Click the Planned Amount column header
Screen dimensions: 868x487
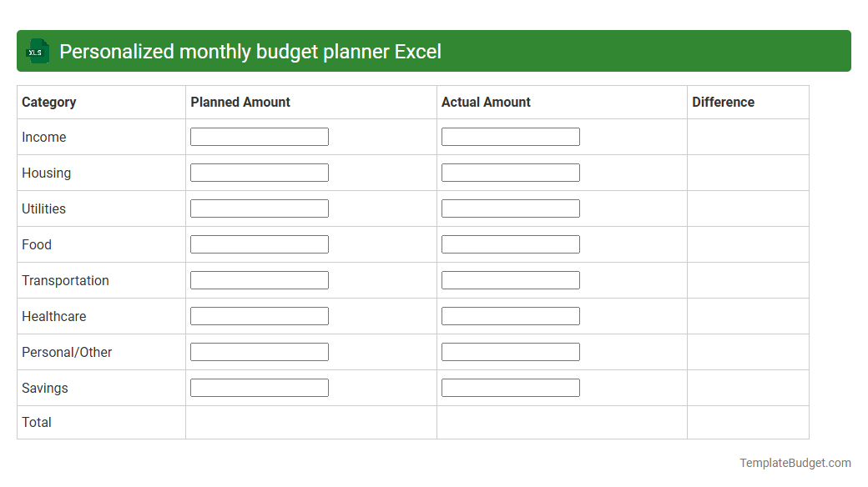point(239,102)
